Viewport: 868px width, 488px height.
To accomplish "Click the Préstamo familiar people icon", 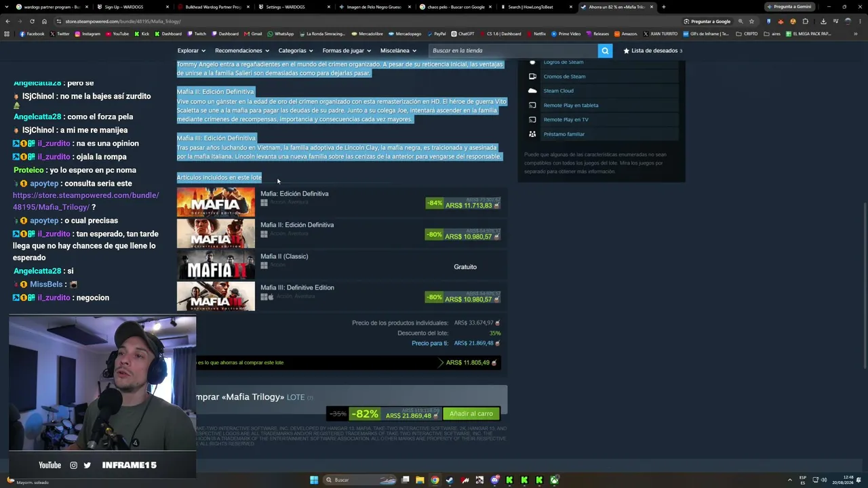I will (x=532, y=134).
